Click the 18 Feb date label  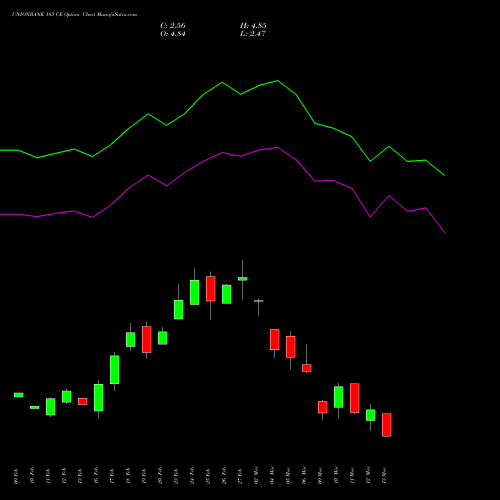pyautogui.click(x=128, y=476)
